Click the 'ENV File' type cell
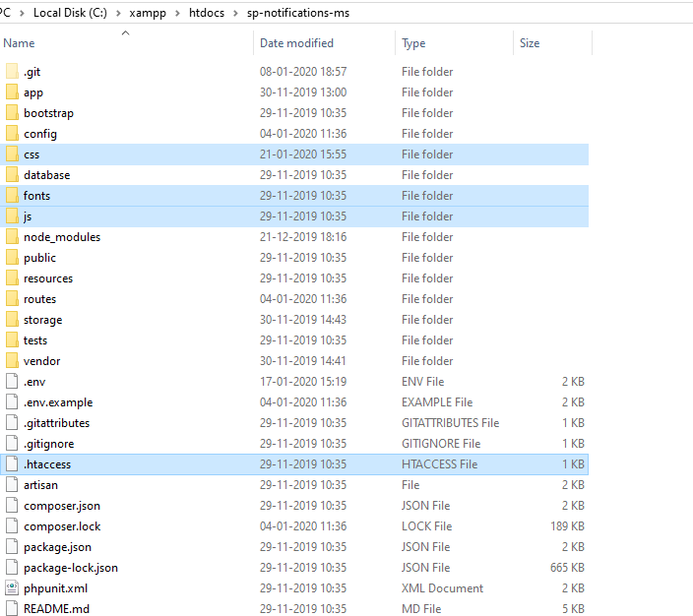The width and height of the screenshot is (693, 616). (423, 382)
